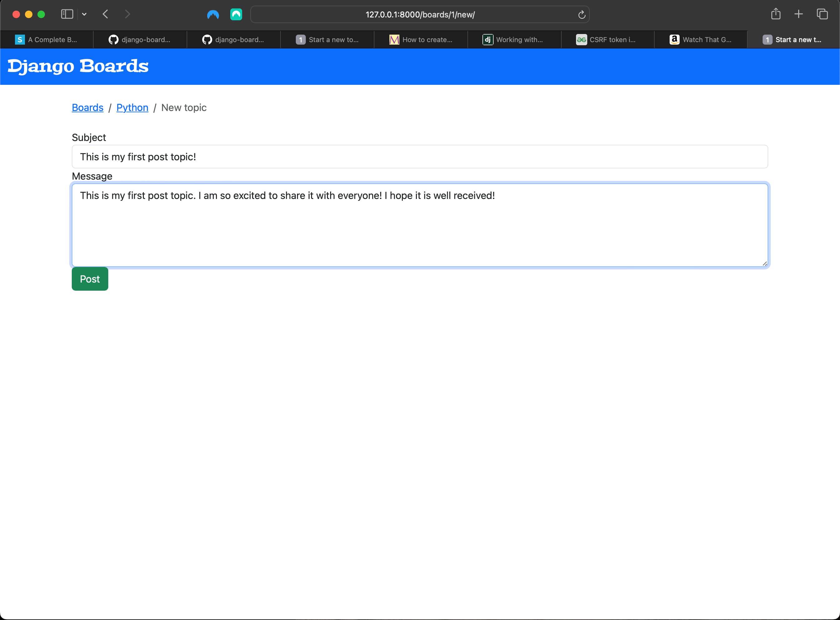Focus the address bar showing 127.0.0.1:8000/boards/1/new/

[x=420, y=15]
